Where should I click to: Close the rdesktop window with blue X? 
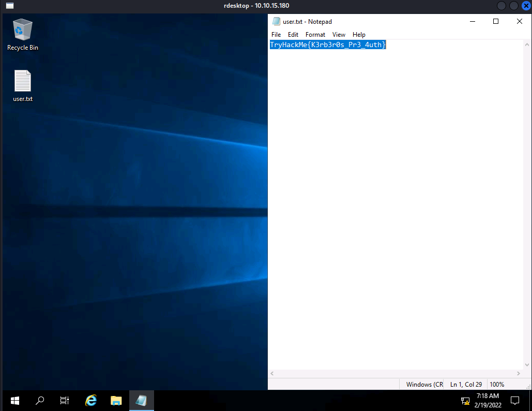click(x=526, y=6)
